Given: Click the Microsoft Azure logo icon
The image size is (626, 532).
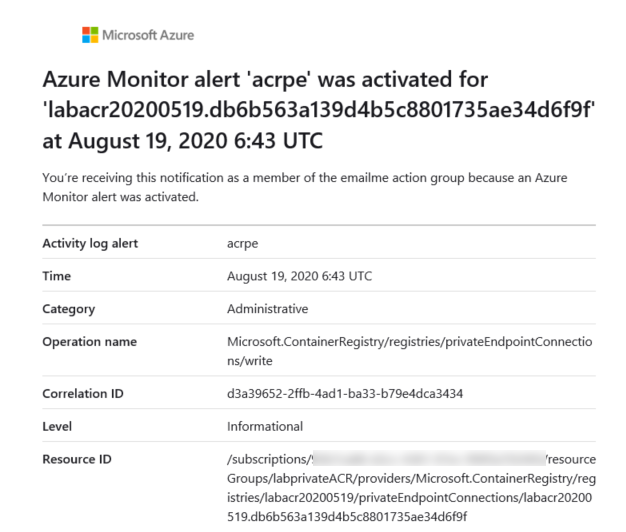Looking at the screenshot, I should point(90,35).
